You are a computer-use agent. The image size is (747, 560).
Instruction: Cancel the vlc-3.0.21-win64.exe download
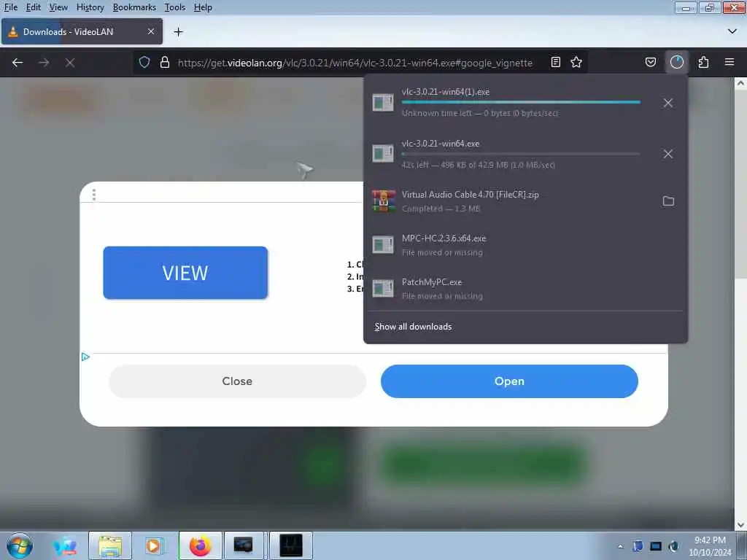point(668,154)
